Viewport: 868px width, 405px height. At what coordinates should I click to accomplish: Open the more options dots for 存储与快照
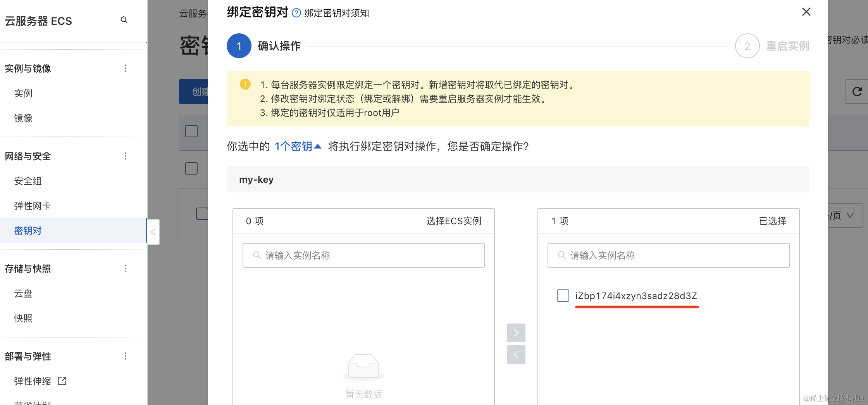(x=126, y=268)
